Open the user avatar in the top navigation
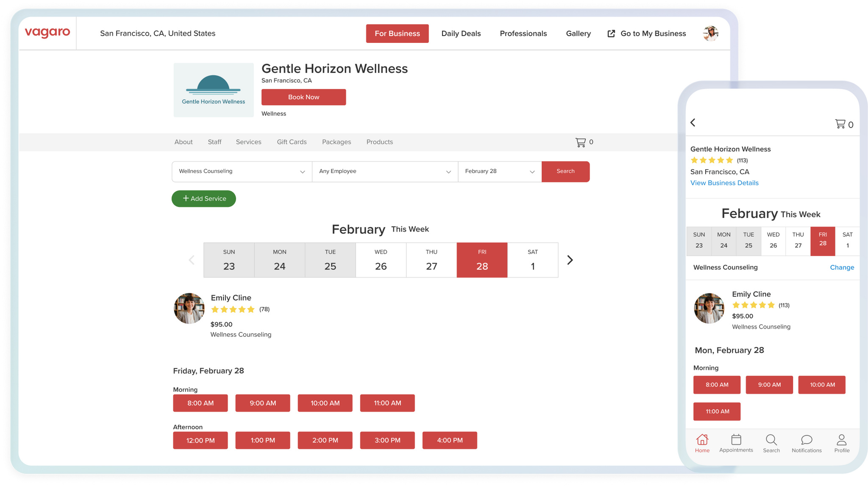 click(x=710, y=34)
